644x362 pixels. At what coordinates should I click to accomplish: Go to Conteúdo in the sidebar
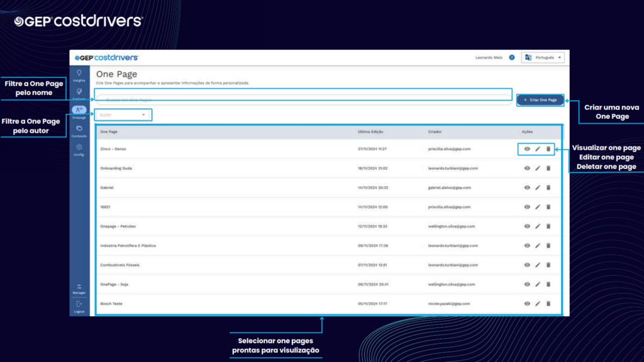[x=79, y=131]
